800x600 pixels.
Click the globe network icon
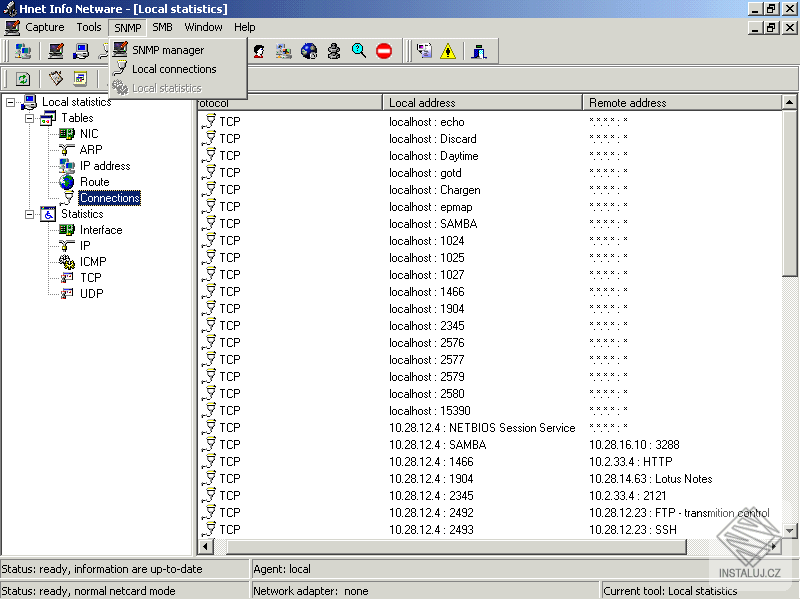[x=308, y=50]
